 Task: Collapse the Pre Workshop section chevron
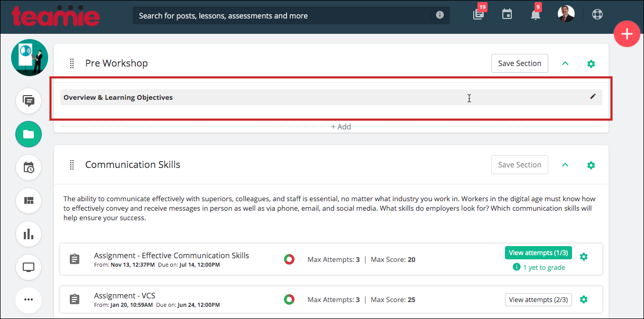click(x=565, y=63)
